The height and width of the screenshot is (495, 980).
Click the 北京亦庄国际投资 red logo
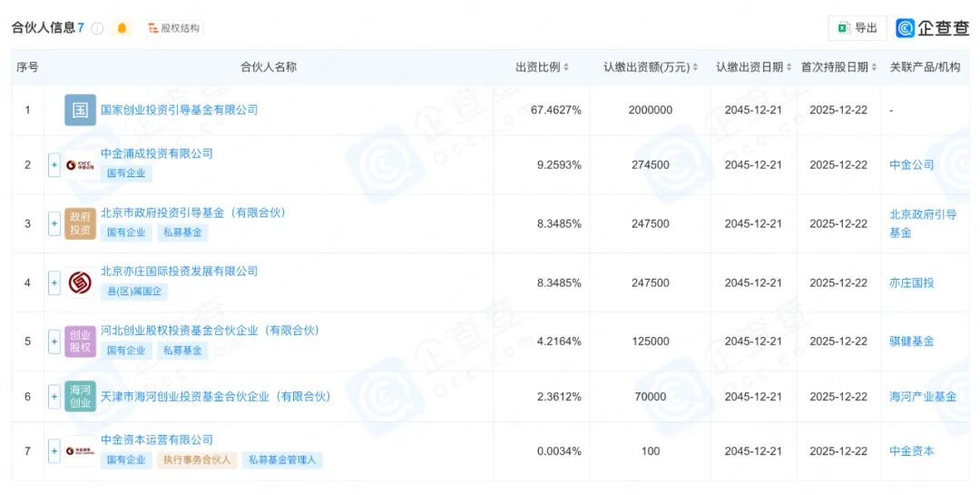[80, 282]
